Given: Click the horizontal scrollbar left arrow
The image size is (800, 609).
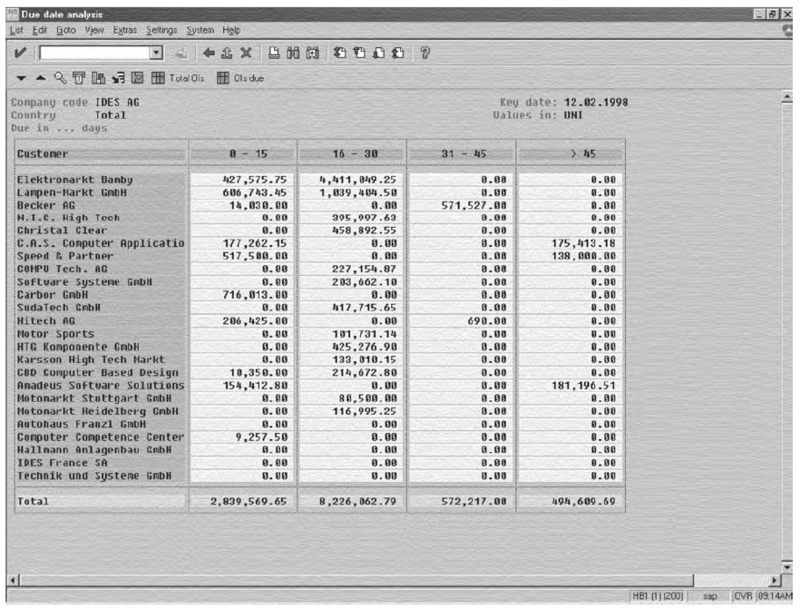Looking at the screenshot, I should (13, 580).
